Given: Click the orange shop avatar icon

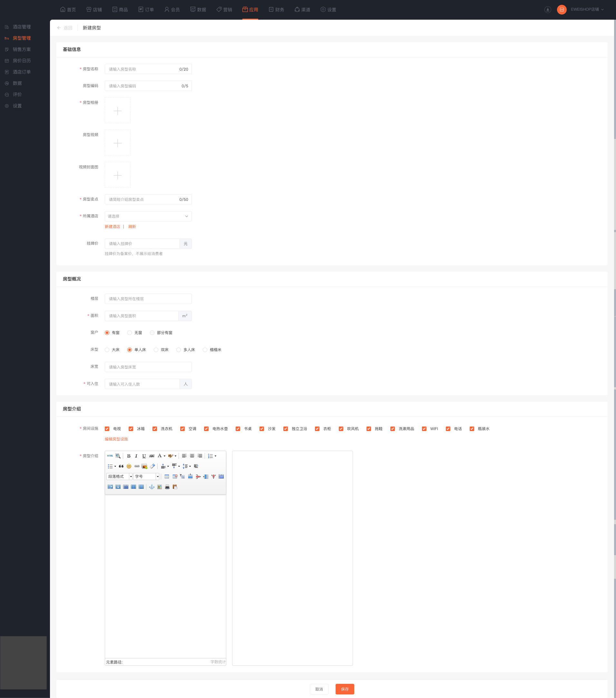Looking at the screenshot, I should tap(562, 10).
